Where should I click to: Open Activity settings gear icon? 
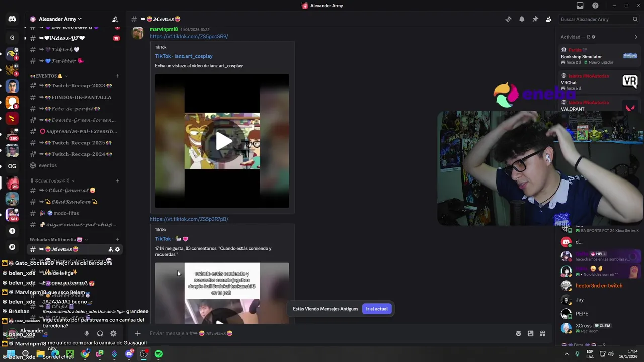[594, 37]
